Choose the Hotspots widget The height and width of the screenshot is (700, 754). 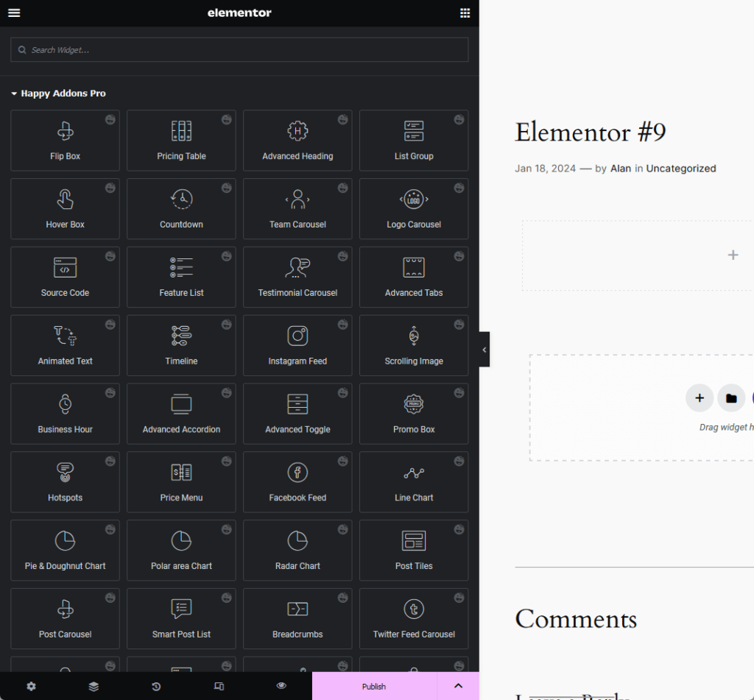[65, 481]
